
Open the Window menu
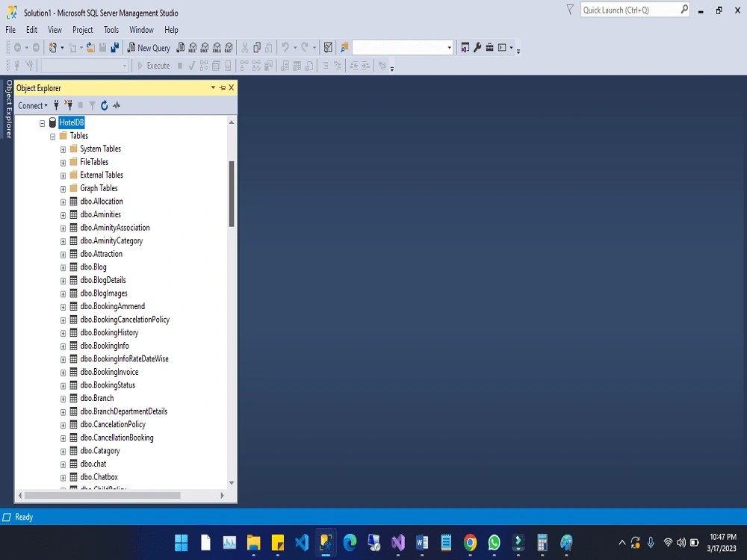[141, 30]
